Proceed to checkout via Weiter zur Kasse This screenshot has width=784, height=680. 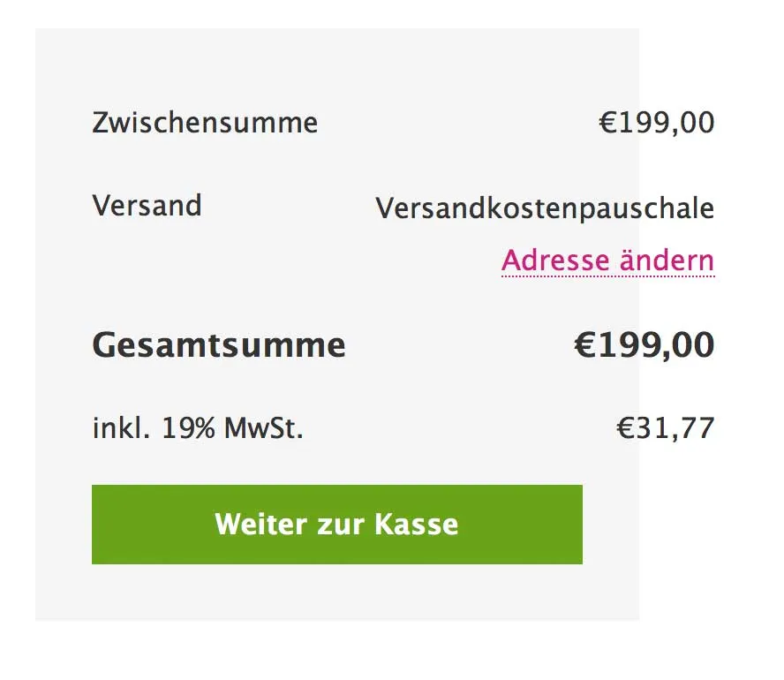337,525
